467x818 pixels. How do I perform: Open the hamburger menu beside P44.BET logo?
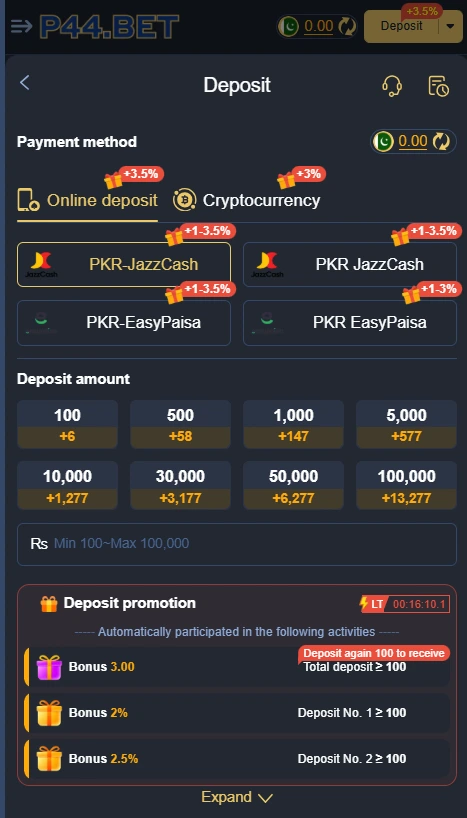click(21, 26)
